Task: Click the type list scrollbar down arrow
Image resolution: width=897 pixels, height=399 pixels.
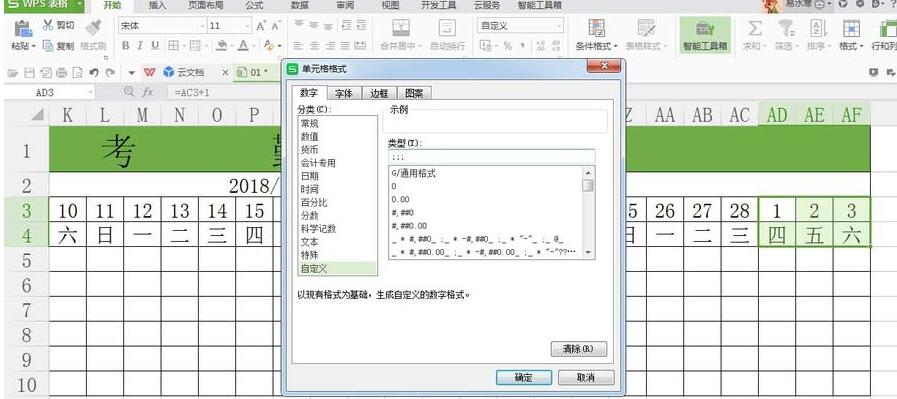Action: tap(588, 252)
